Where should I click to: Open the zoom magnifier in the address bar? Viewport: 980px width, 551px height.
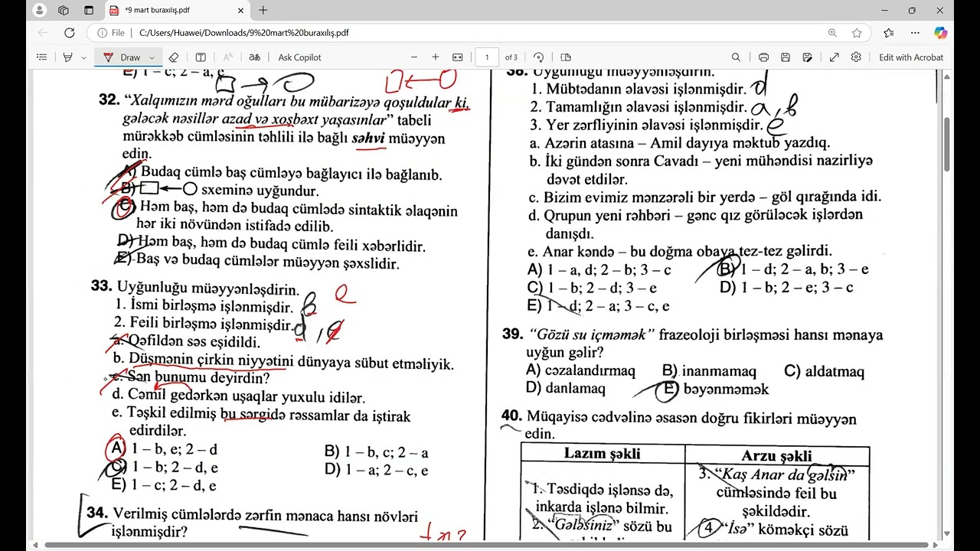[x=832, y=33]
